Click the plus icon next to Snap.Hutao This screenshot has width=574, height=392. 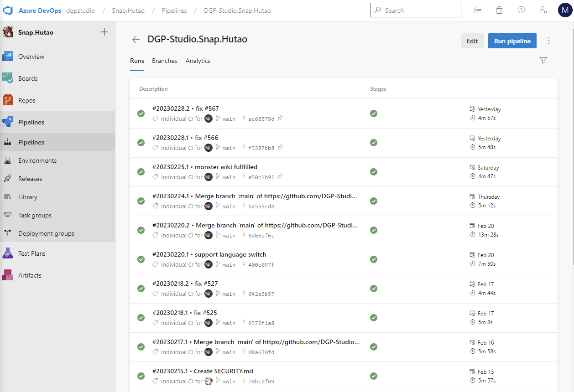(x=104, y=32)
